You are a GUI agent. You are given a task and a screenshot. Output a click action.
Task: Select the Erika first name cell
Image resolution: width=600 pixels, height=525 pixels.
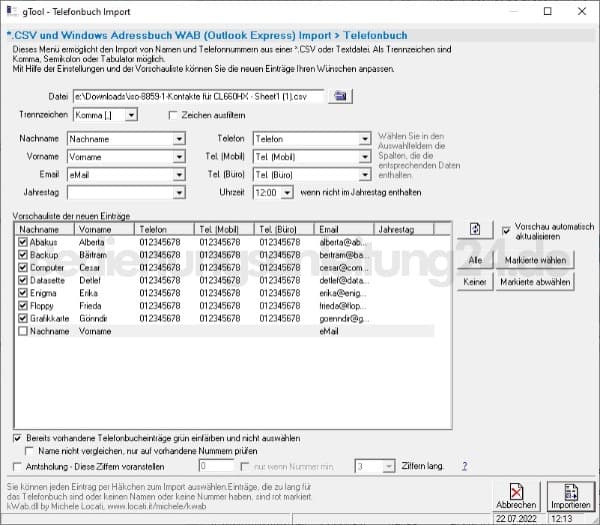click(88, 293)
